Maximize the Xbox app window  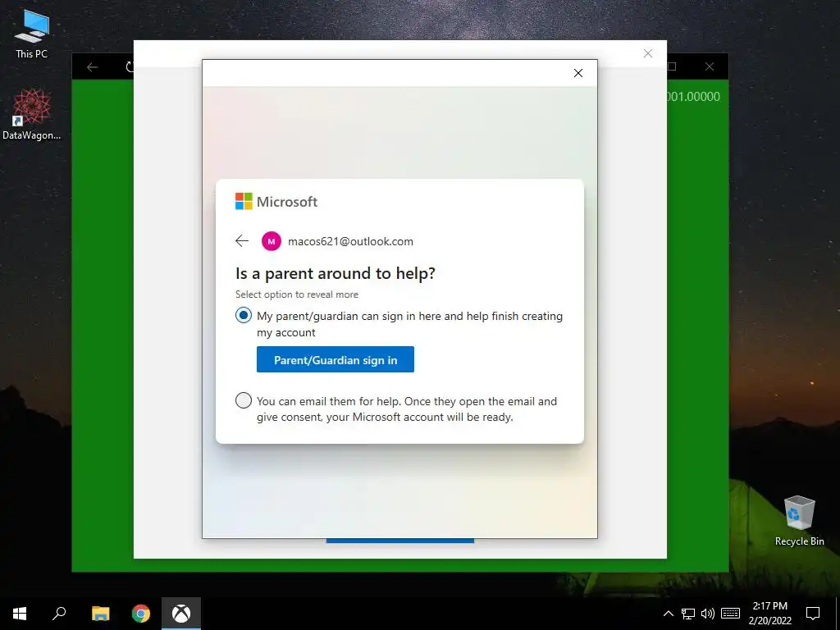click(x=672, y=66)
